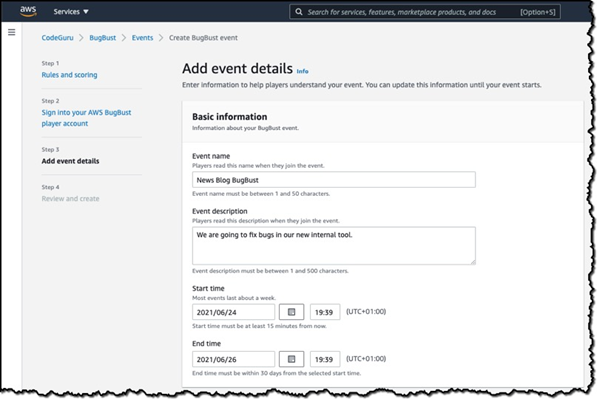Open Sign into your AWS BugBust player account step
The image size is (597, 399).
tap(86, 118)
